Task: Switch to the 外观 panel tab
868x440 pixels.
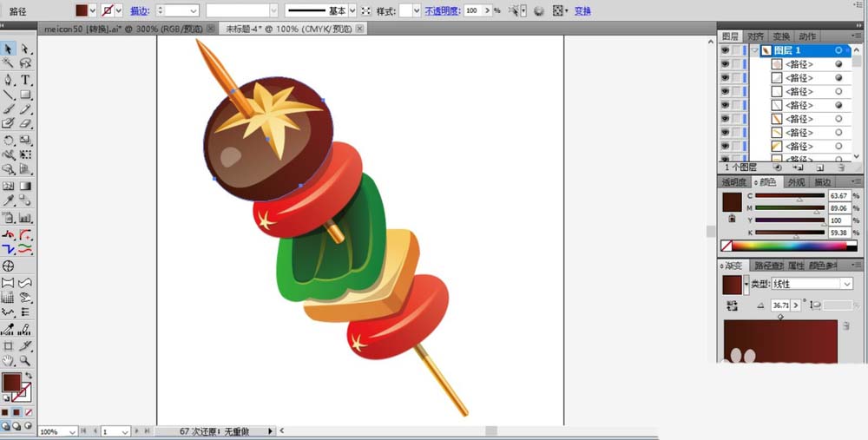Action: pos(796,182)
